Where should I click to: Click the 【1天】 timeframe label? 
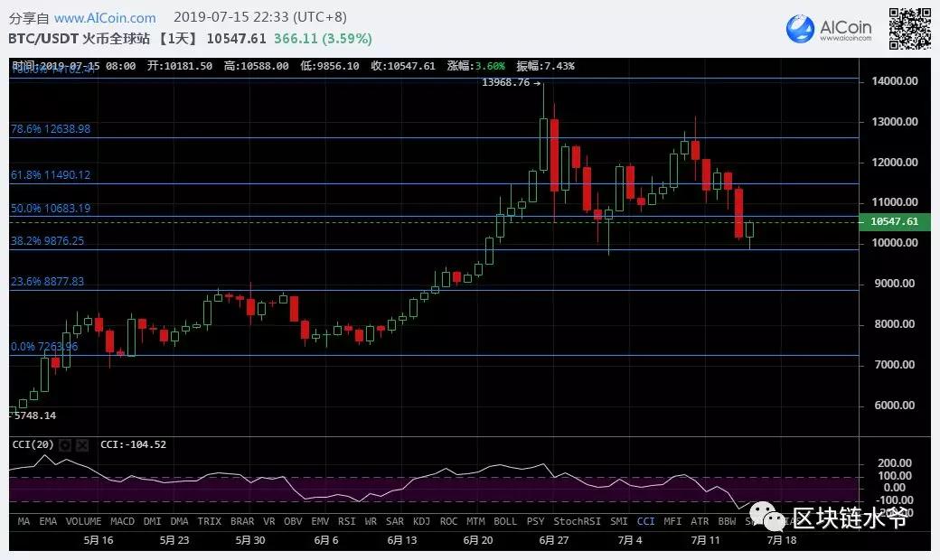tap(176, 39)
